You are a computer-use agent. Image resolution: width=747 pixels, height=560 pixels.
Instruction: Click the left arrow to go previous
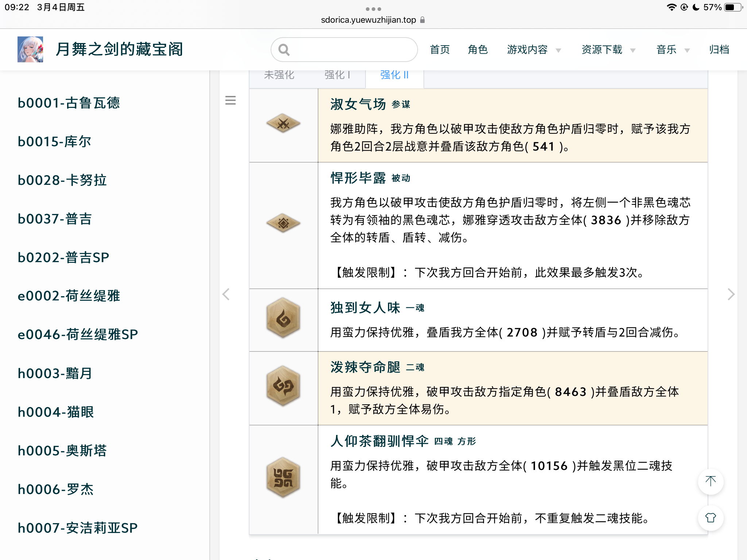(x=226, y=294)
